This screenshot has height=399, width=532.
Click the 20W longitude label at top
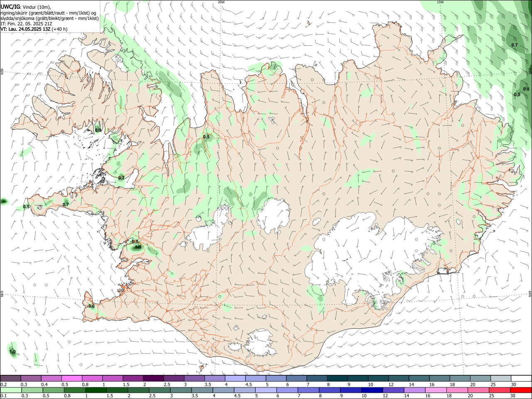[x=221, y=2]
